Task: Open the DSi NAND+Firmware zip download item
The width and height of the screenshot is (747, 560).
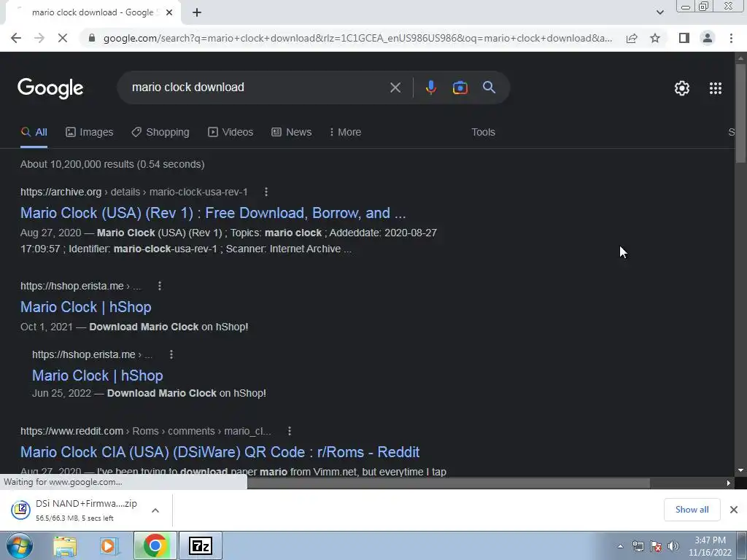Action: 76,510
